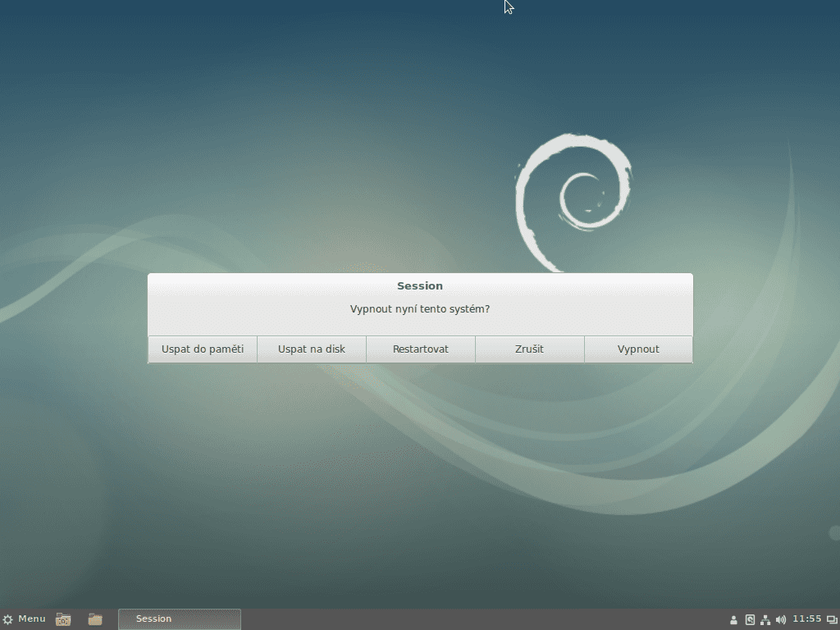Image resolution: width=840 pixels, height=630 pixels.
Task: Open the Menu button in the panel
Action: 24,619
